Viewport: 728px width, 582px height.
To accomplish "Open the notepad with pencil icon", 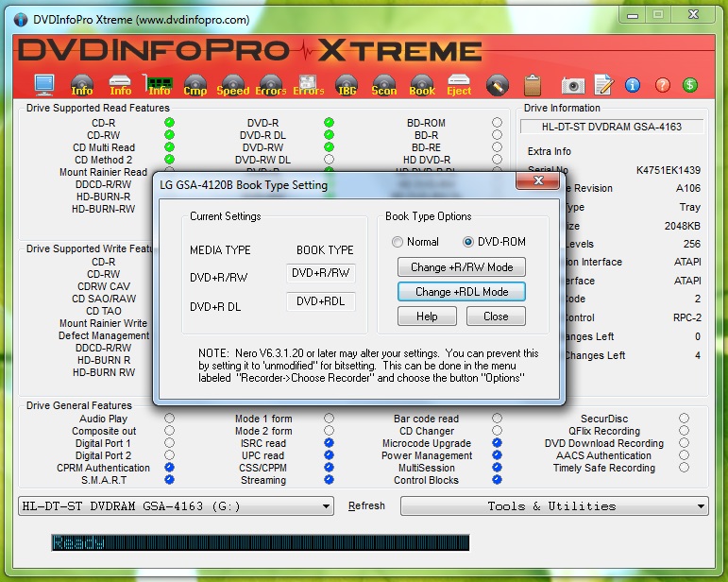I will (x=604, y=85).
